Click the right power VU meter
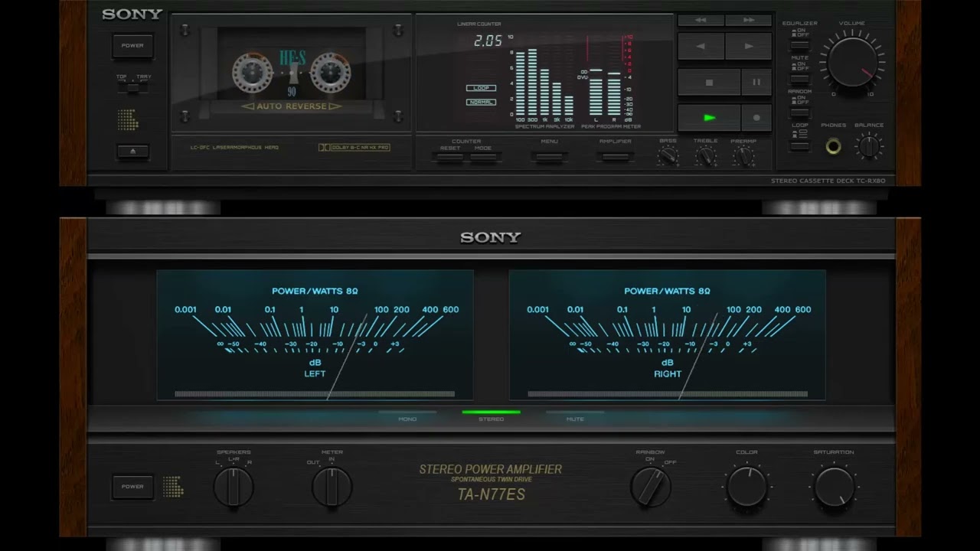The width and height of the screenshot is (980, 551). coord(668,334)
